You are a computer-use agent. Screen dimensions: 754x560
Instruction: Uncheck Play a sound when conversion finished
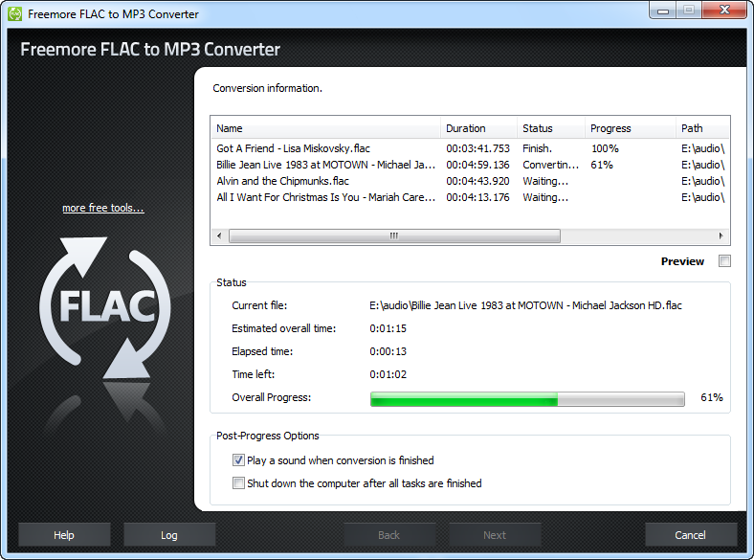(x=238, y=460)
